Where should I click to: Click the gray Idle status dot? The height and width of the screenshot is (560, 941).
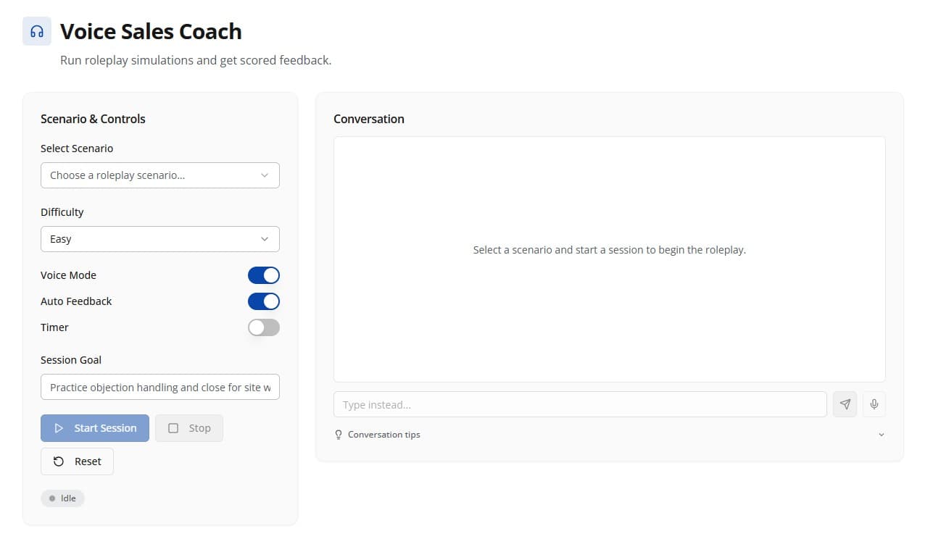(51, 498)
